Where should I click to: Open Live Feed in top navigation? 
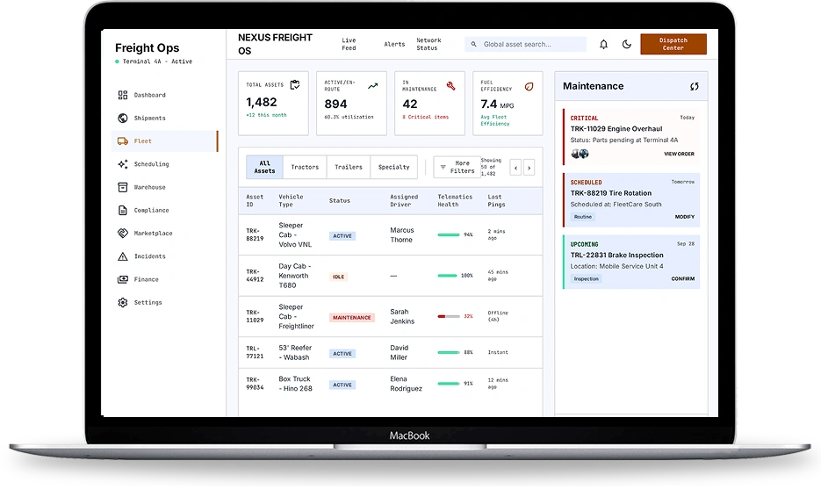pyautogui.click(x=349, y=44)
